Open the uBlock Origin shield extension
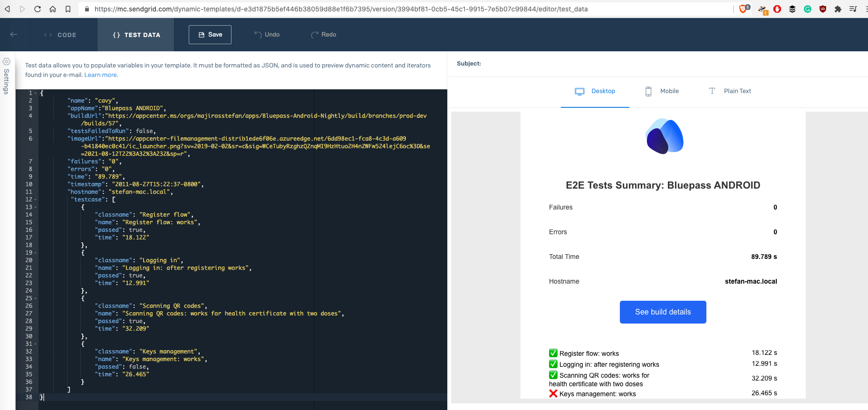The image size is (868, 410). point(823,9)
